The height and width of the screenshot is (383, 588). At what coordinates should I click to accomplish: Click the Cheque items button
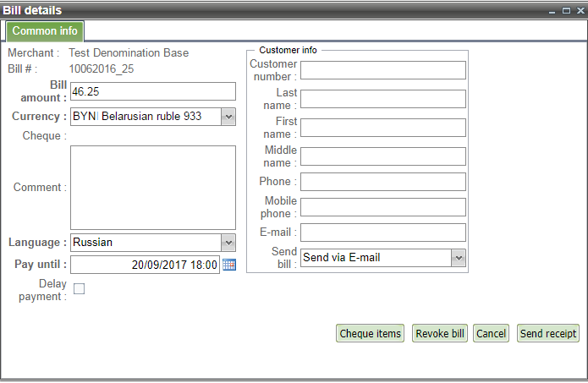370,334
